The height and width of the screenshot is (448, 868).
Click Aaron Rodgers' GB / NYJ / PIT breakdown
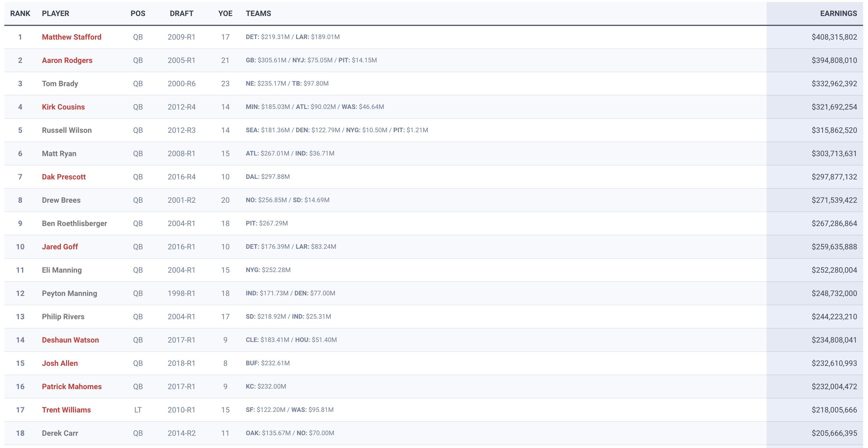point(311,60)
